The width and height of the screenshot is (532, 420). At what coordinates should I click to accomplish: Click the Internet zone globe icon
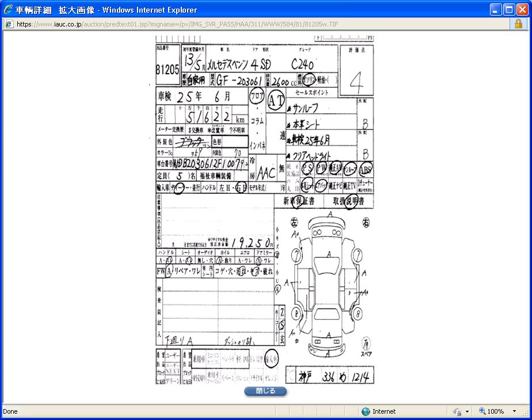click(x=366, y=411)
